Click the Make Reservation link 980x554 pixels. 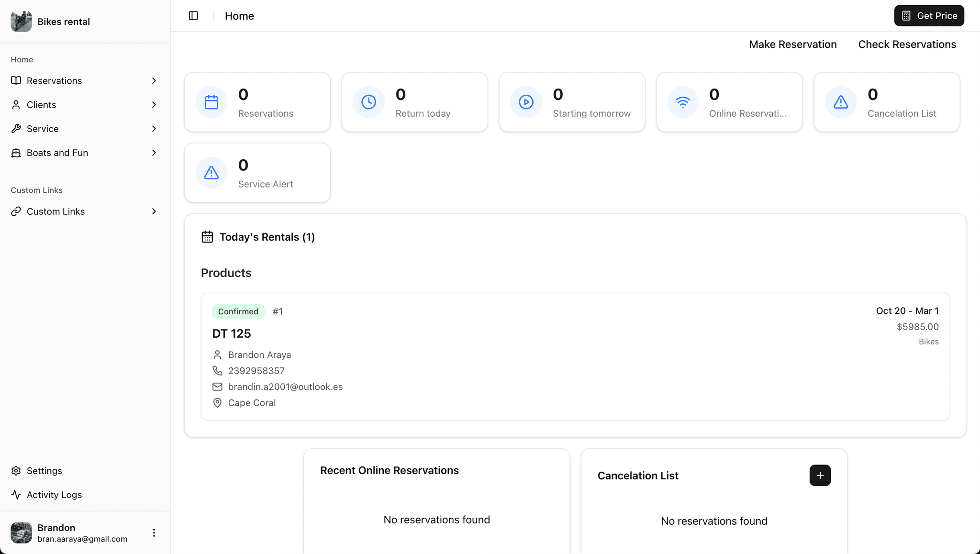(792, 44)
